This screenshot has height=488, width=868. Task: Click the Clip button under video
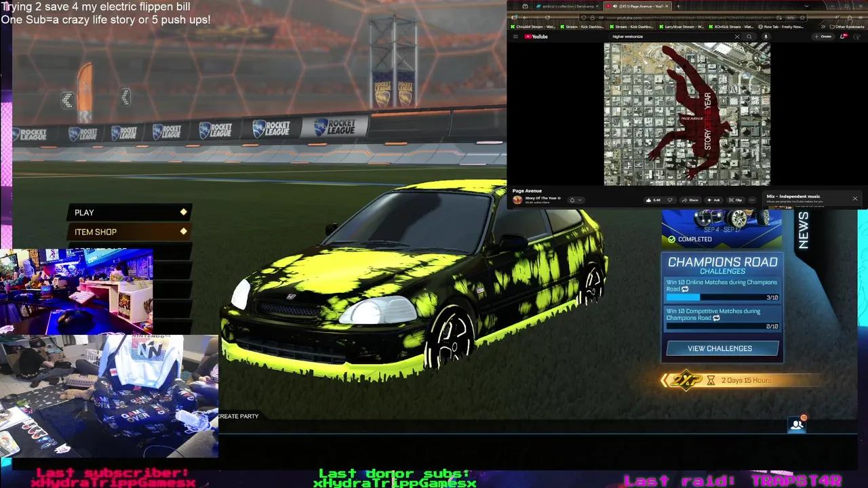click(x=736, y=200)
